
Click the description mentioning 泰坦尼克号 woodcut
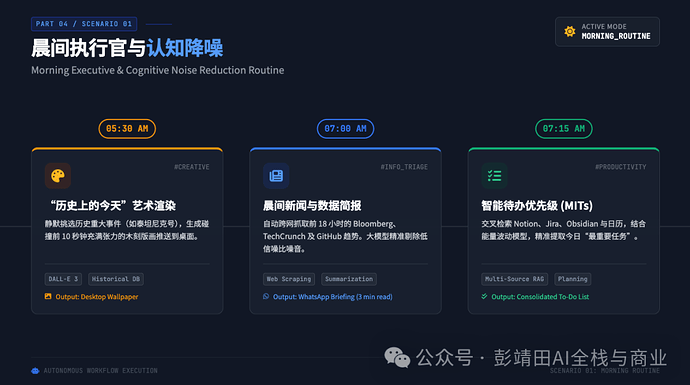click(x=127, y=230)
